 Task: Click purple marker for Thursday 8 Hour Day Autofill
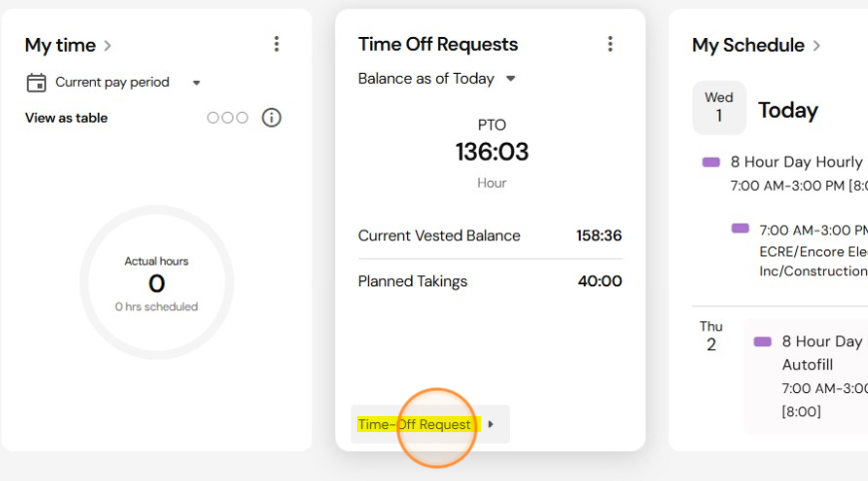click(x=762, y=341)
